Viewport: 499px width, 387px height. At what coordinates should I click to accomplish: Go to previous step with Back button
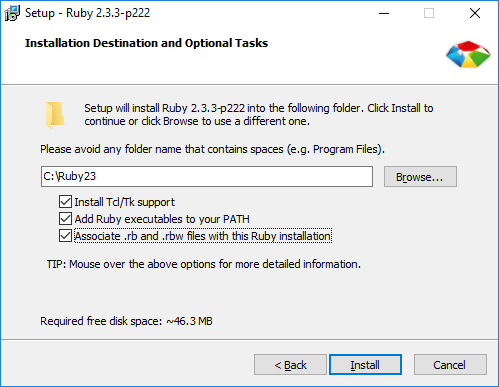290,365
